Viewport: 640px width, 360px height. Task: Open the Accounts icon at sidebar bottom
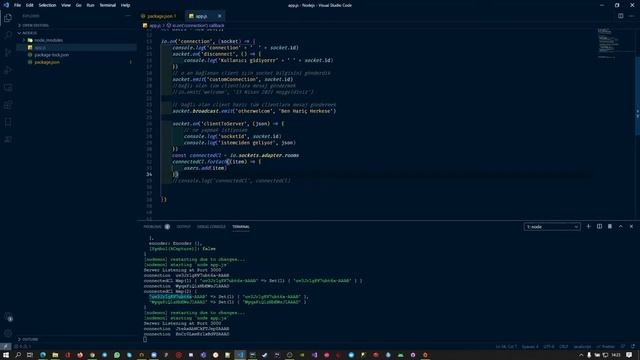(x=8, y=317)
